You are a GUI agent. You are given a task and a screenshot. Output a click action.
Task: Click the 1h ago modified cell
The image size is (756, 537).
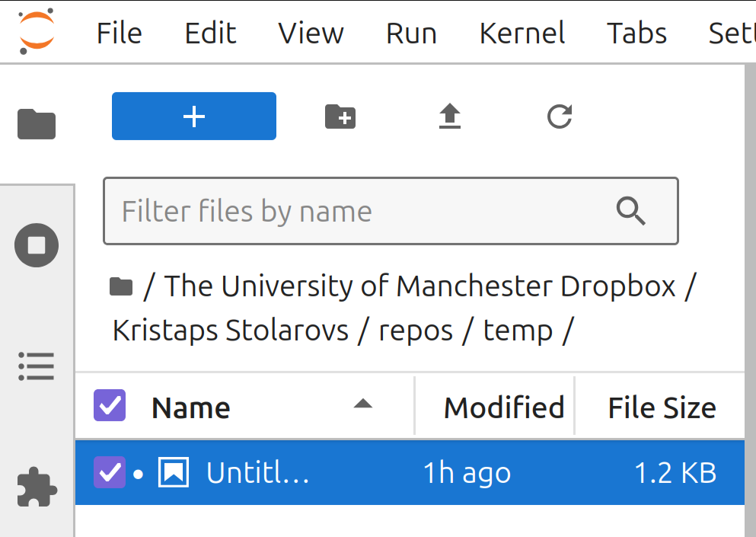(x=467, y=473)
